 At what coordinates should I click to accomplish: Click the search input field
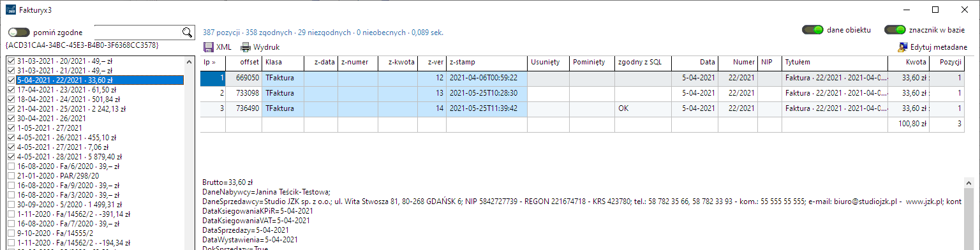pos(138,33)
